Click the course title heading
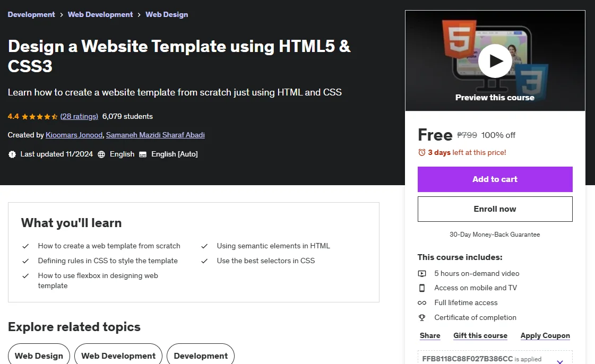This screenshot has height=364, width=595. (x=179, y=56)
